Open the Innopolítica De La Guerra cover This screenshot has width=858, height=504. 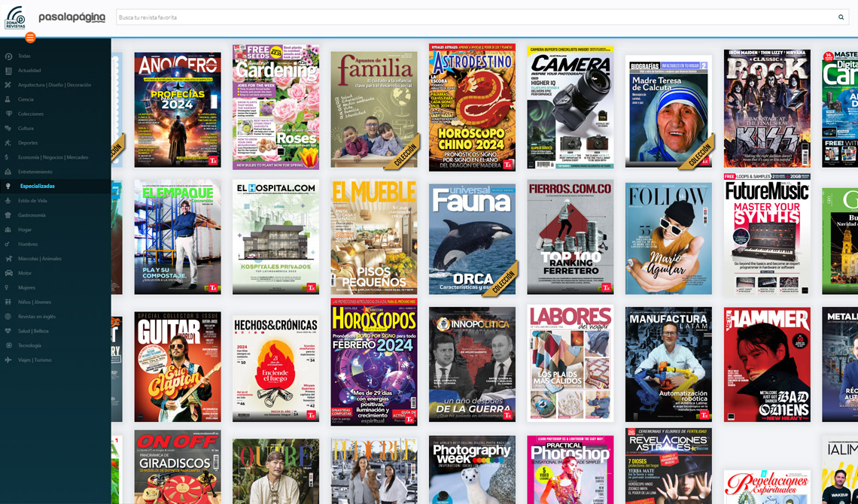(x=472, y=365)
